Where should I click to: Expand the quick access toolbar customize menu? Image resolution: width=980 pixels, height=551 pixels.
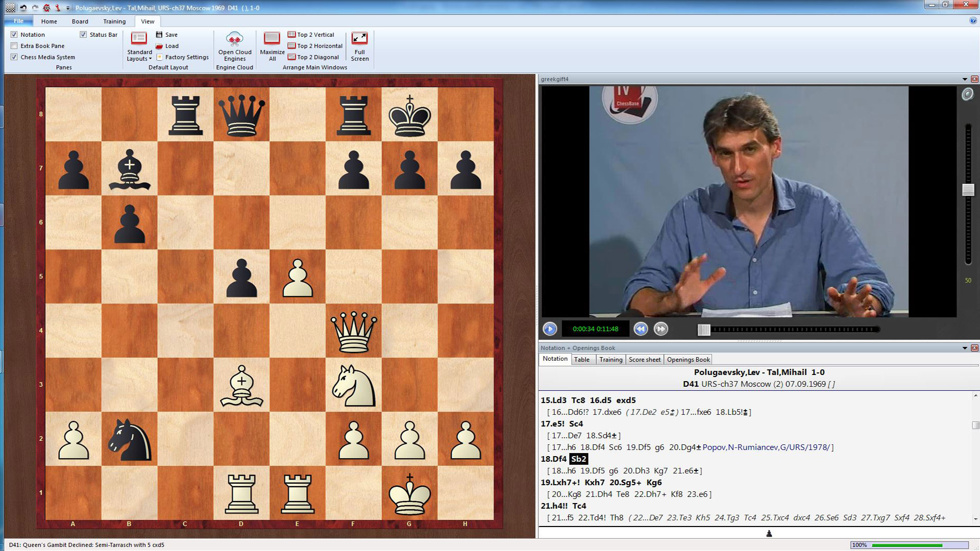click(68, 9)
